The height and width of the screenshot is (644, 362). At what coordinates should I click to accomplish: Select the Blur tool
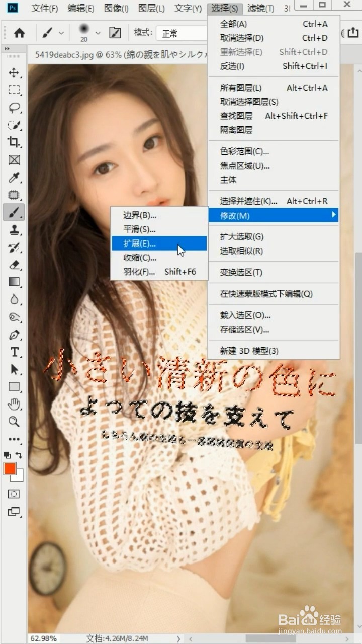coord(14,299)
